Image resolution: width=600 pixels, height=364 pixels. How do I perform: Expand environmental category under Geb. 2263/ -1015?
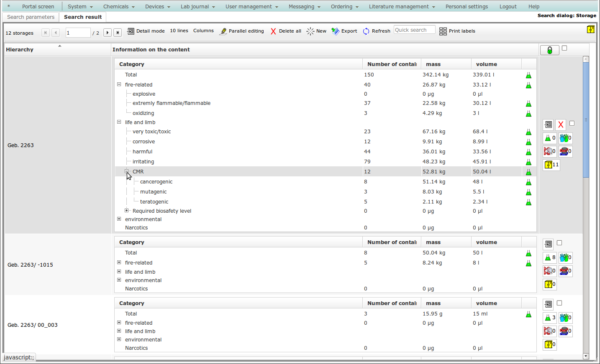119,280
